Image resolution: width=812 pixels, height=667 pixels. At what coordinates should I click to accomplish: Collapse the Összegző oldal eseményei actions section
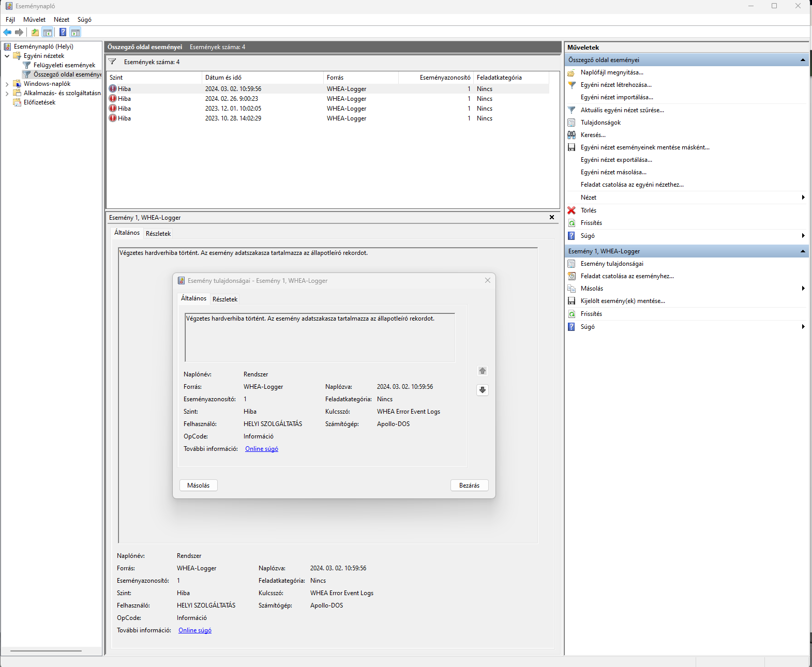[x=803, y=60]
